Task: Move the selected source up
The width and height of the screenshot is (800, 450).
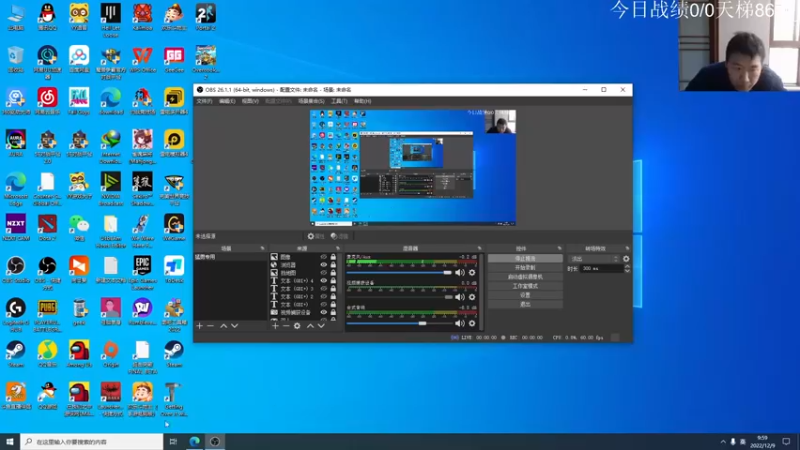Action: pyautogui.click(x=310, y=326)
